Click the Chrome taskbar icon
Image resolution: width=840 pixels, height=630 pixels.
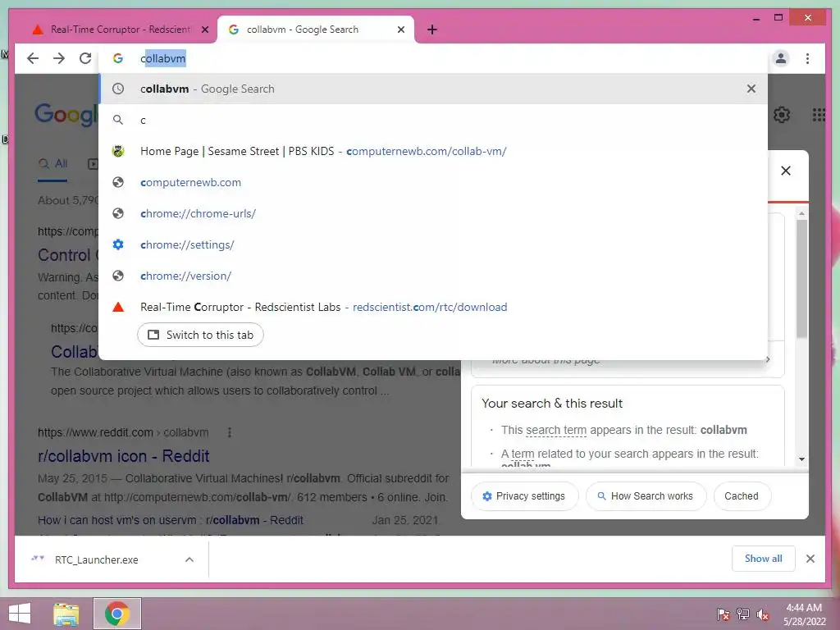click(117, 614)
